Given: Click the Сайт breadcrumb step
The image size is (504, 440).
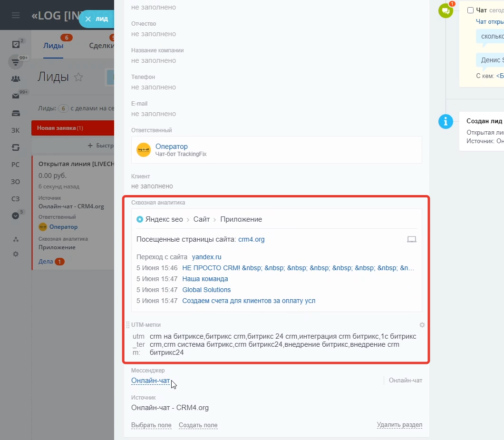Looking at the screenshot, I should pos(202,219).
